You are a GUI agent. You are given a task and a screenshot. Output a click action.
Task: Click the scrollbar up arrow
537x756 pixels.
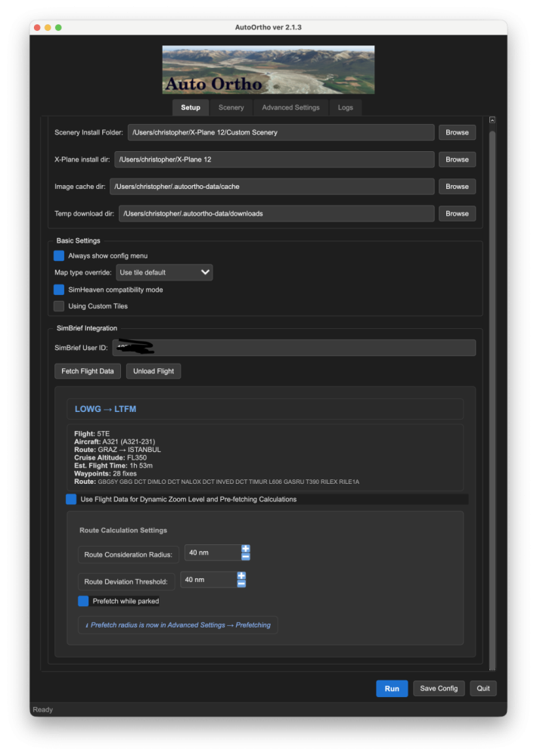[x=492, y=120]
